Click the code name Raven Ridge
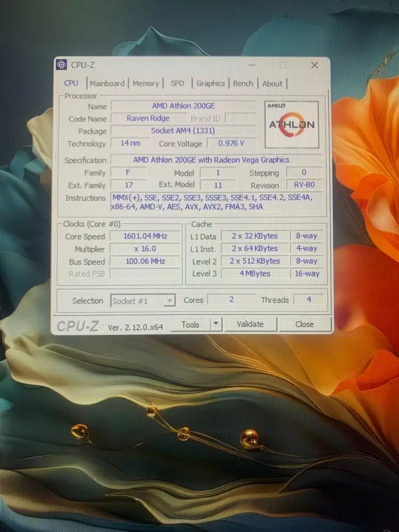The height and width of the screenshot is (532, 399). tap(148, 118)
